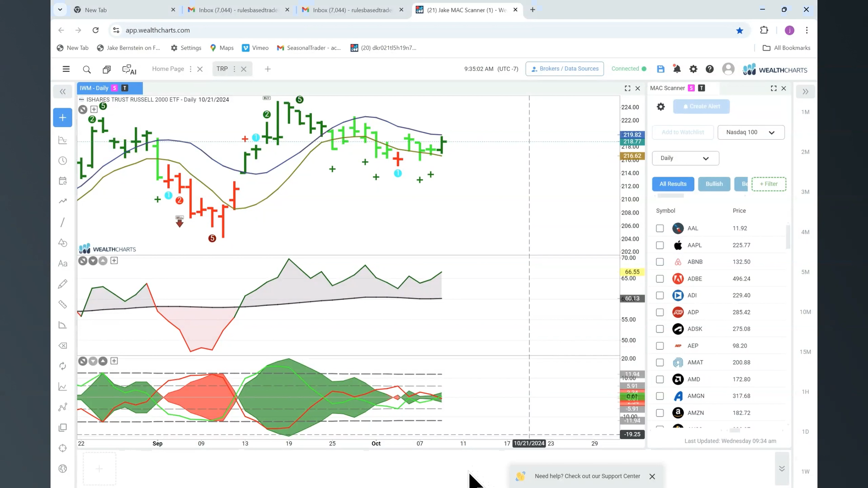
Task: Collapse the left toolbar double chevron
Action: [63, 92]
